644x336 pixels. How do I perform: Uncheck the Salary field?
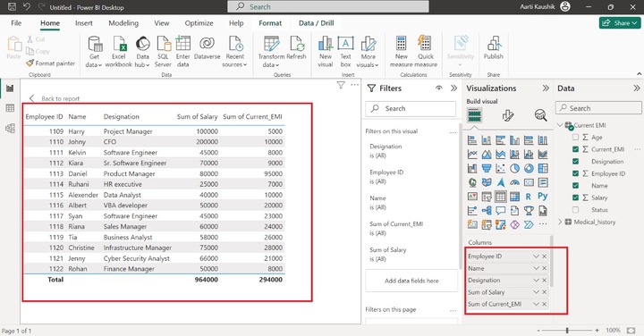tap(575, 197)
